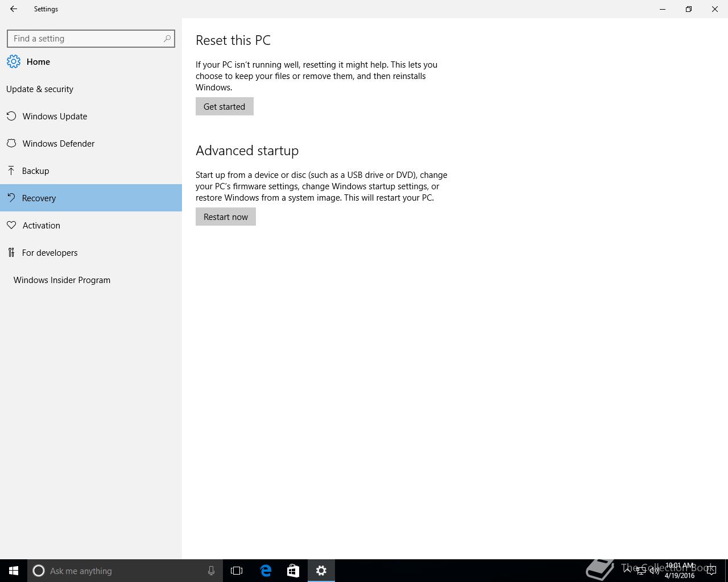This screenshot has height=582, width=728.
Task: Open the Store from the taskbar
Action: coord(293,571)
